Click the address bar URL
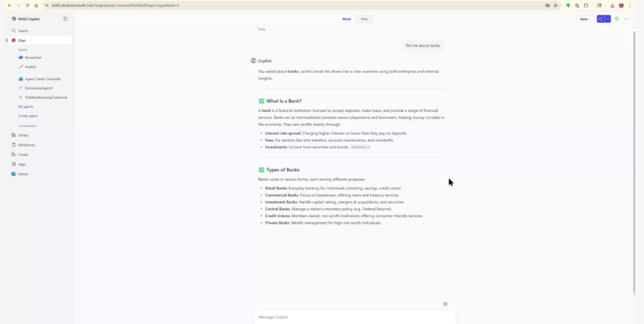The width and height of the screenshot is (644, 324). [x=116, y=5]
